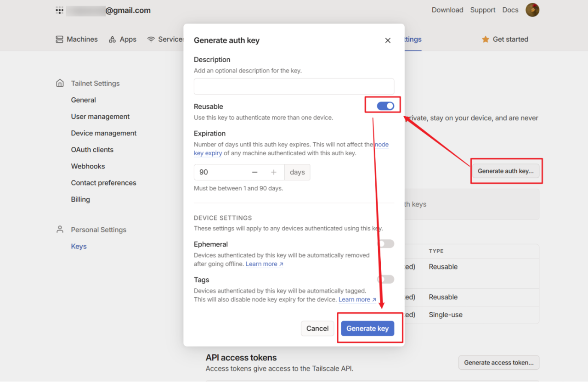
Task: Open the Download link
Action: click(447, 10)
